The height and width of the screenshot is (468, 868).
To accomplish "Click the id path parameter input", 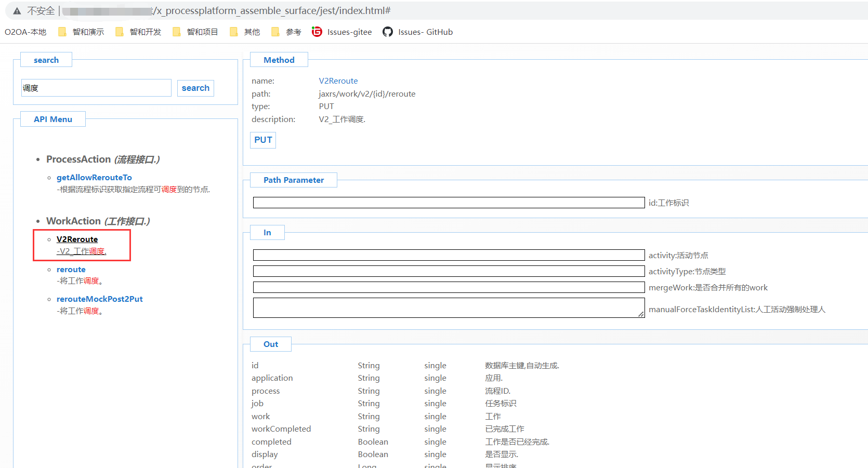I will 449,203.
